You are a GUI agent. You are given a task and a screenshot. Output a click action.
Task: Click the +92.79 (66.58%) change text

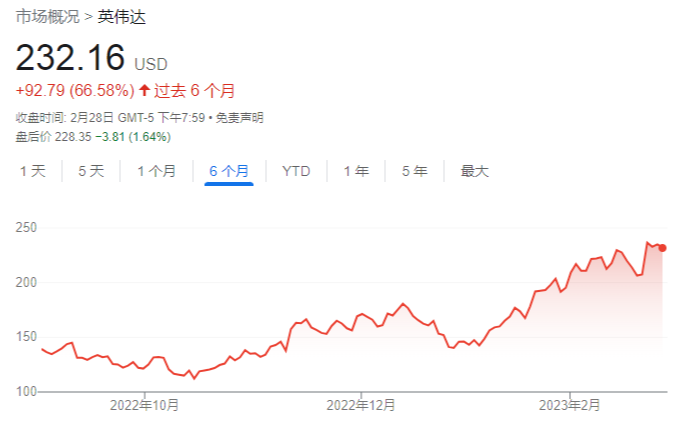point(75,91)
